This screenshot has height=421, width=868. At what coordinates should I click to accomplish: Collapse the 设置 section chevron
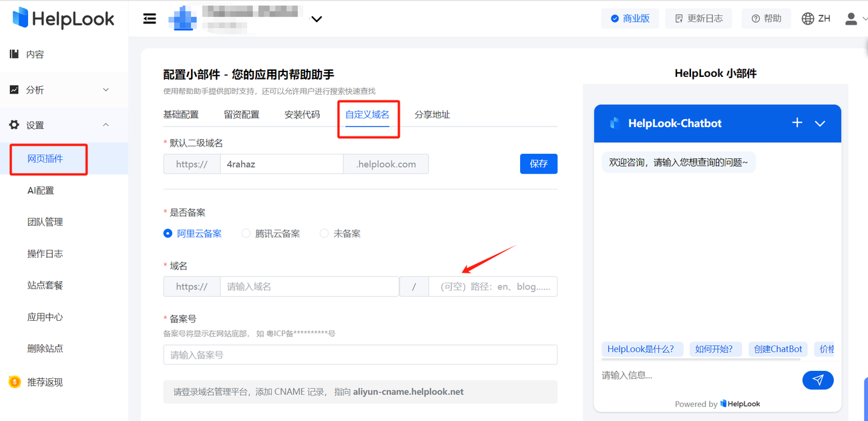click(105, 125)
